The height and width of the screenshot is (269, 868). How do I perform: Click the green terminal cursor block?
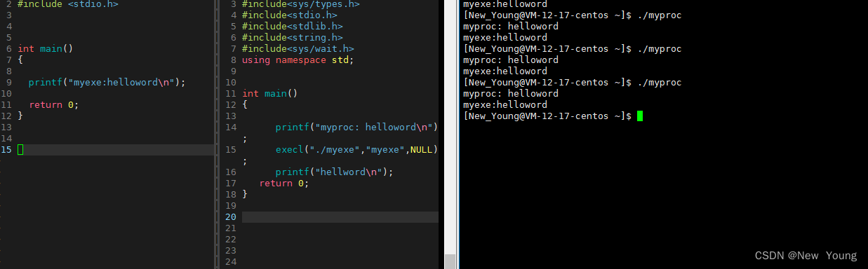click(640, 116)
